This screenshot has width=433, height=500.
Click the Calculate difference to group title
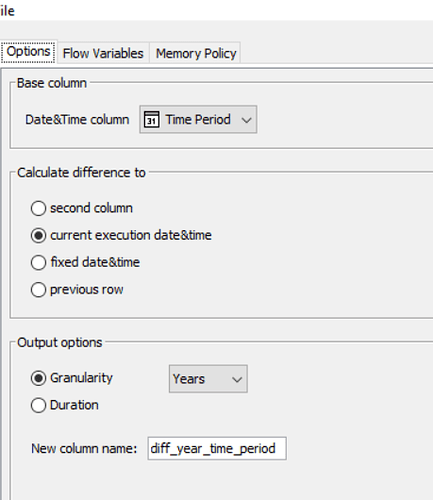81,173
